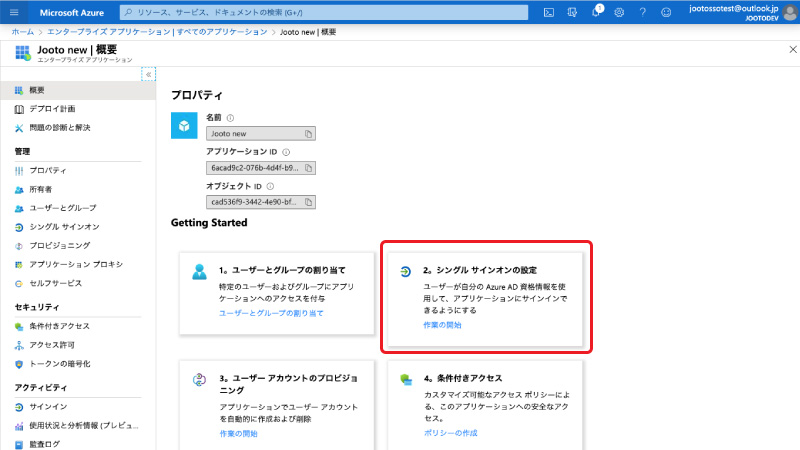Click 作業の開始 in the provisioning card
This screenshot has height=450, width=800.
pyautogui.click(x=238, y=433)
